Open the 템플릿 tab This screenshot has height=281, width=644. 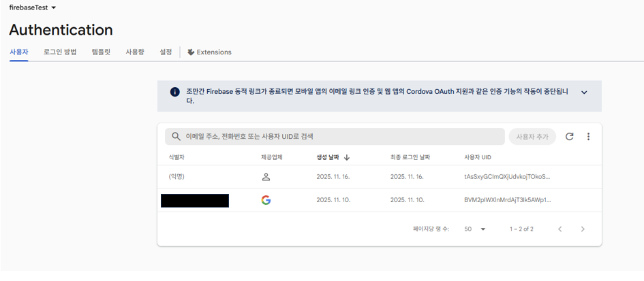(x=101, y=52)
